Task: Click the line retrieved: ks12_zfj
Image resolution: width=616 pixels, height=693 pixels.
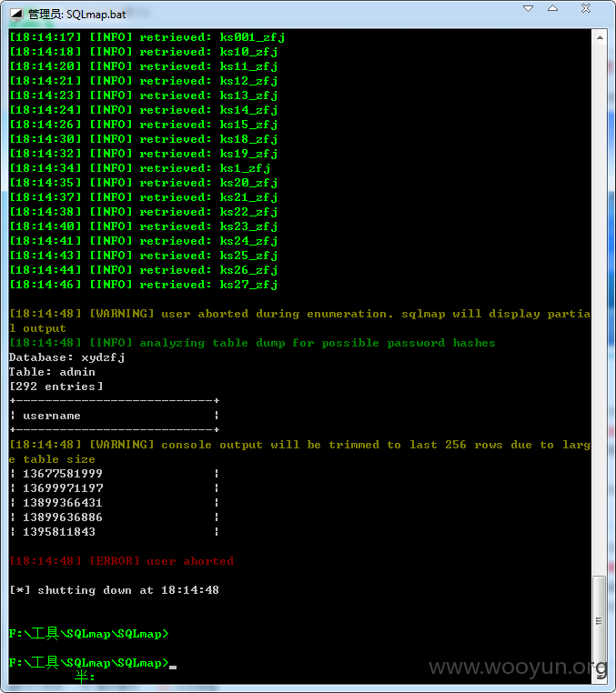Action: 143,81
